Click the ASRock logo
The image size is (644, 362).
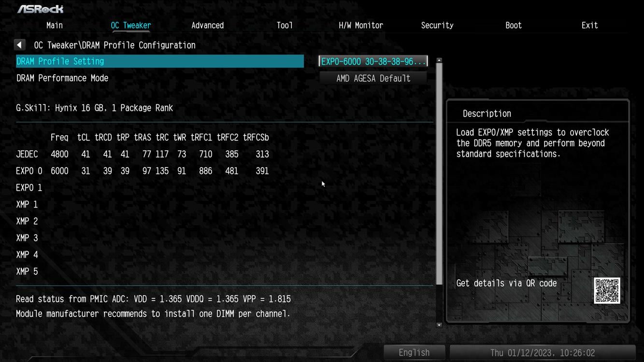coord(41,9)
